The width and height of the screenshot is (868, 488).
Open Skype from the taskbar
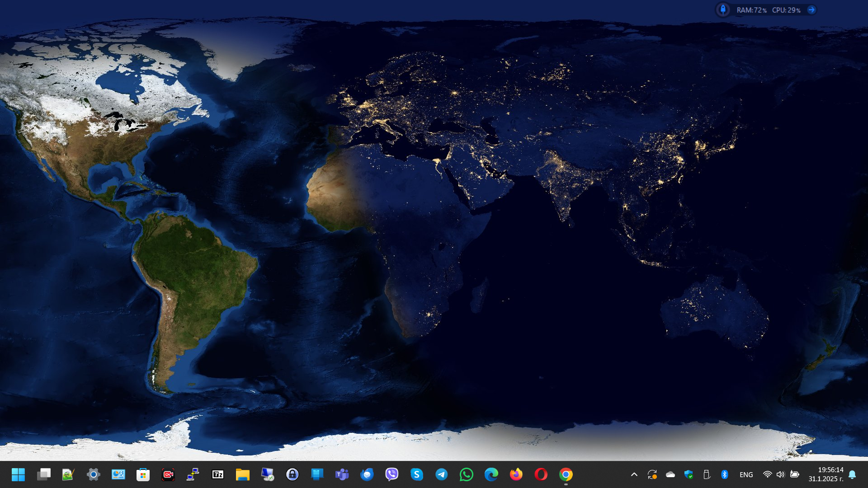(x=417, y=474)
